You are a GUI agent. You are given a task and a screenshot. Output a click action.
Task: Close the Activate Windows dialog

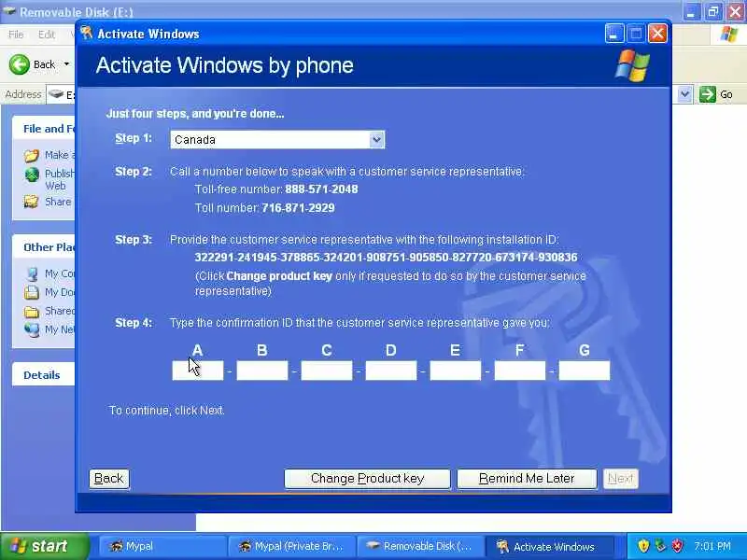click(658, 34)
